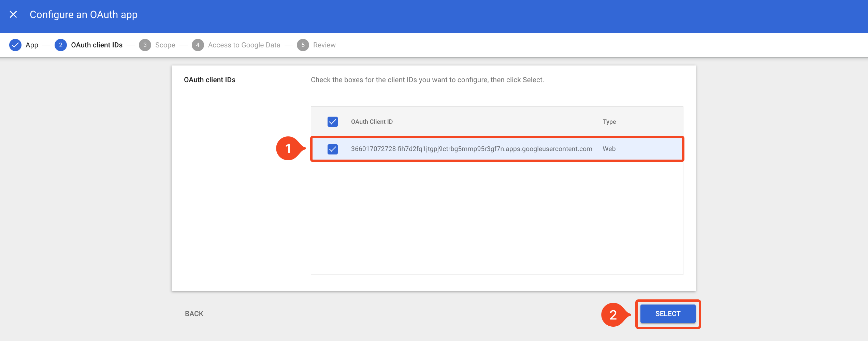Click the Web type cell
This screenshot has height=341, width=868.
tap(609, 149)
